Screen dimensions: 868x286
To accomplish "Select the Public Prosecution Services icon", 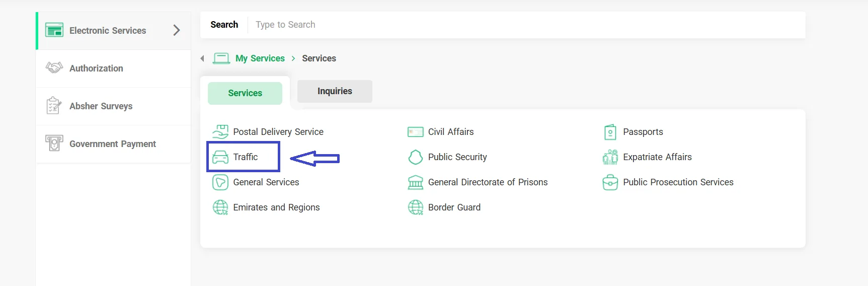I will point(610,182).
